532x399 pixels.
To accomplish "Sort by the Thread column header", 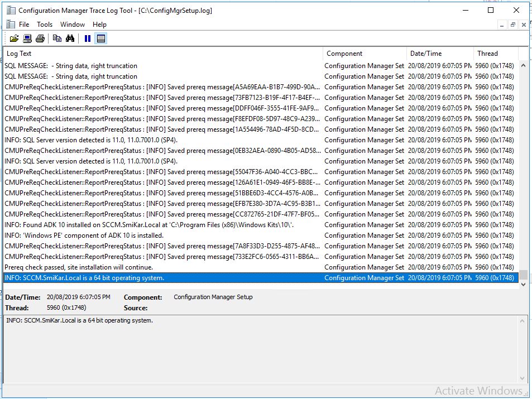I will [496, 54].
